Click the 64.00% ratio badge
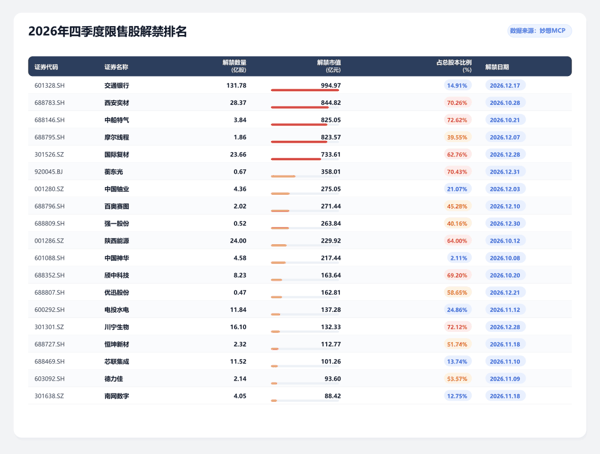This screenshot has height=454, width=600. (457, 240)
